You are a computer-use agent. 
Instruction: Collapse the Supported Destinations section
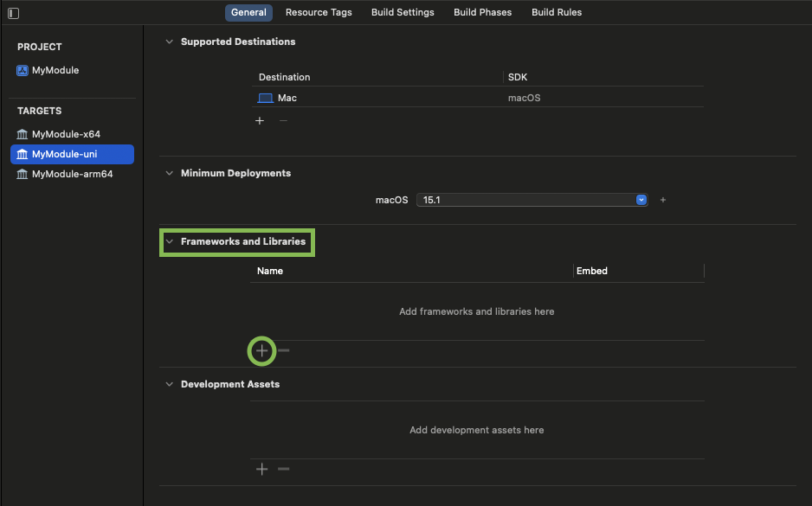coord(170,42)
